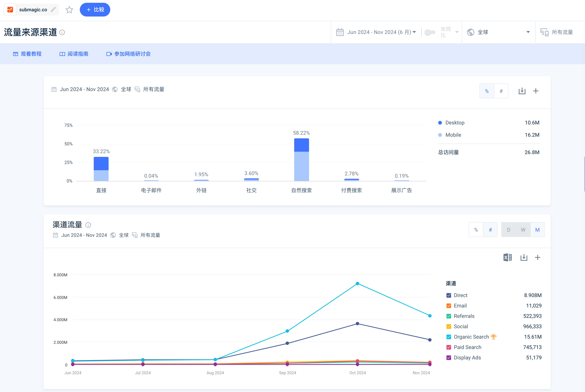Image resolution: width=585 pixels, height=392 pixels.
Task: Click the 直接 direct traffic bar
Action: click(101, 169)
